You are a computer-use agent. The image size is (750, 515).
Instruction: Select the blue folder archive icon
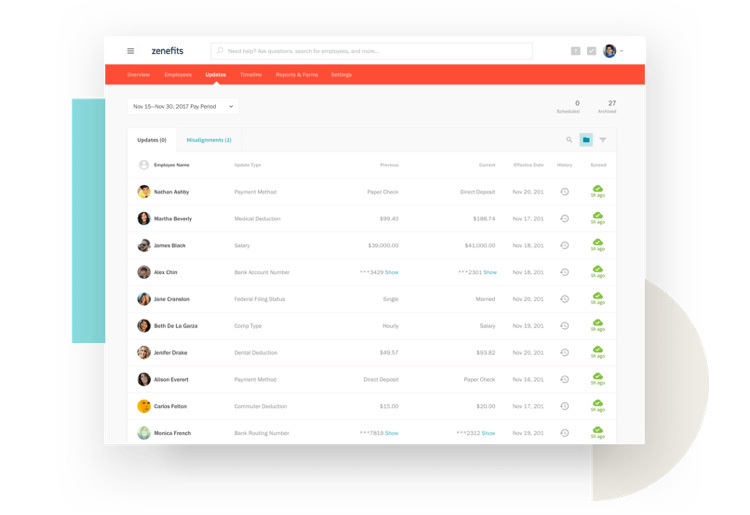(x=586, y=140)
